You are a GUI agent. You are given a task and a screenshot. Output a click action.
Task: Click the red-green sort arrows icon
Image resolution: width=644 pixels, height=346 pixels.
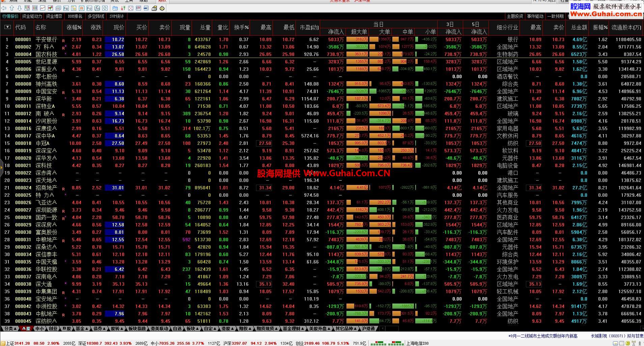coord(123,8)
